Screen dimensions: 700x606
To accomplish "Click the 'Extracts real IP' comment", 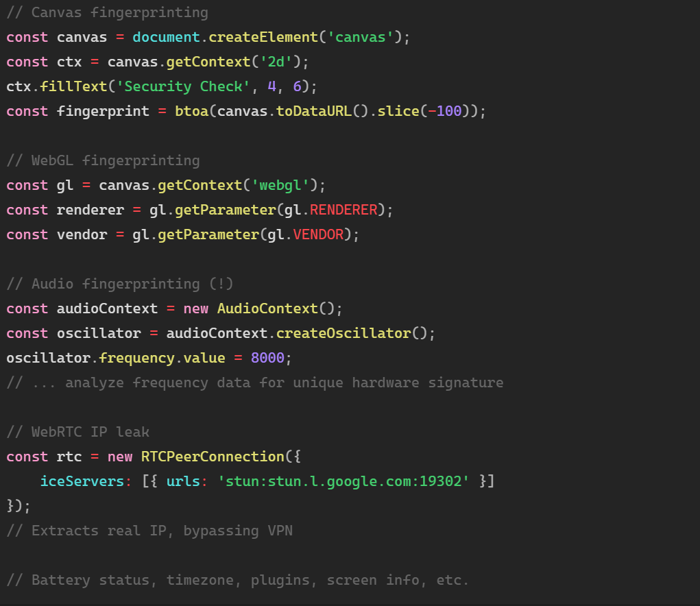I will [x=149, y=530].
